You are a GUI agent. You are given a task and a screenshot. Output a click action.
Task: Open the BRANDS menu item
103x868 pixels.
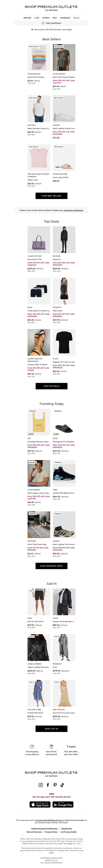tap(27, 18)
